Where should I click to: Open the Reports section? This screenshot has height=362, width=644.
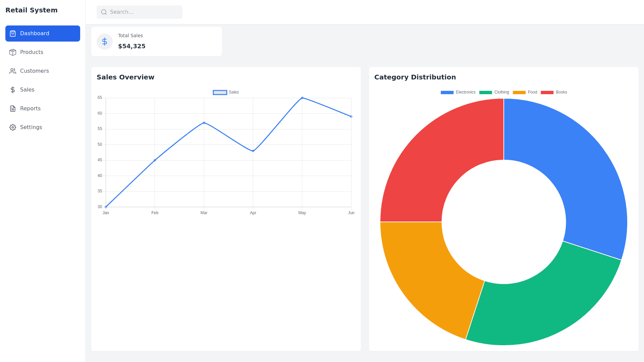click(30, 109)
